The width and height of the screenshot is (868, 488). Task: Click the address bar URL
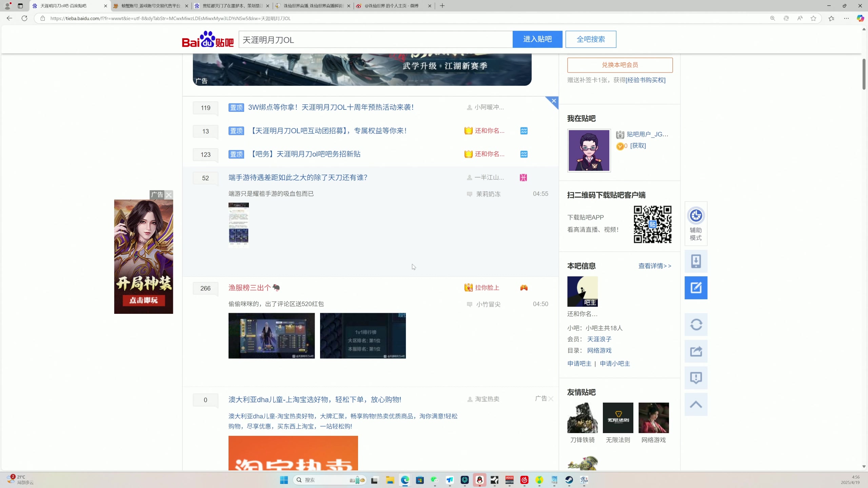click(170, 18)
